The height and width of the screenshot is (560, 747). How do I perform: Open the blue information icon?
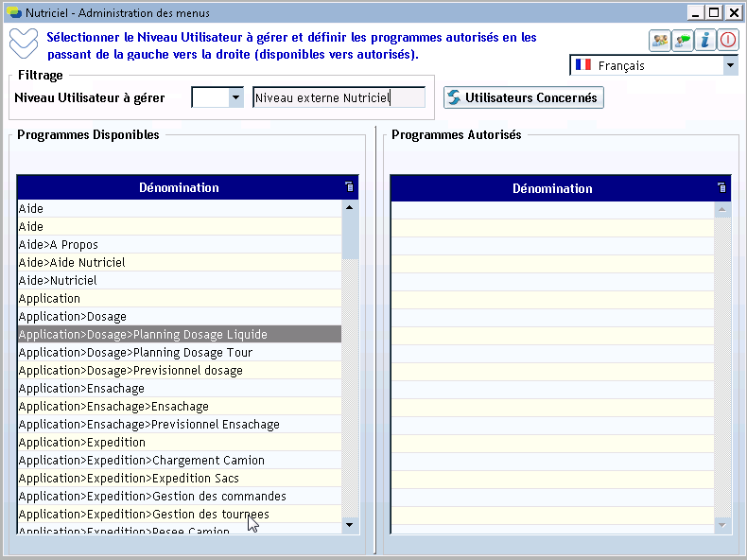tap(705, 41)
